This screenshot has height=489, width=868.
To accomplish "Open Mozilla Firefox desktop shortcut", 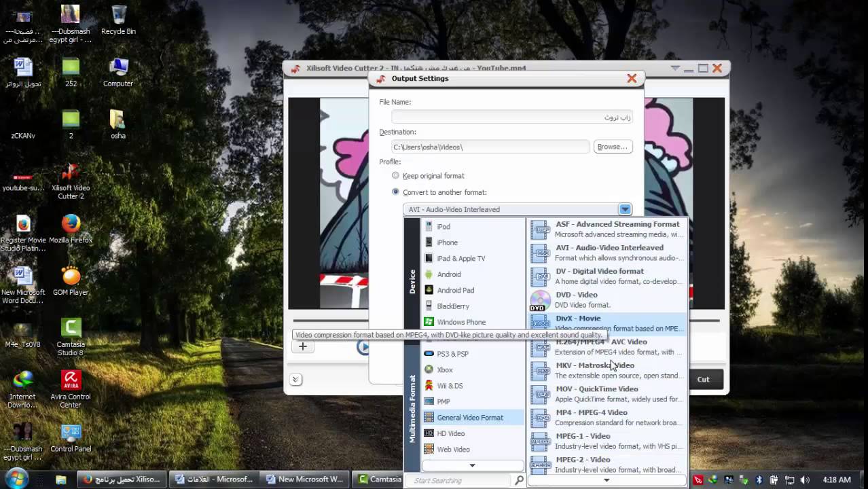I will coord(71,228).
